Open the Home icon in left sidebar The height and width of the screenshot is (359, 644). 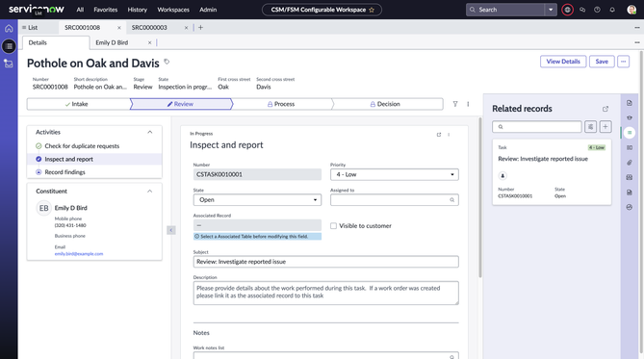[x=9, y=29]
